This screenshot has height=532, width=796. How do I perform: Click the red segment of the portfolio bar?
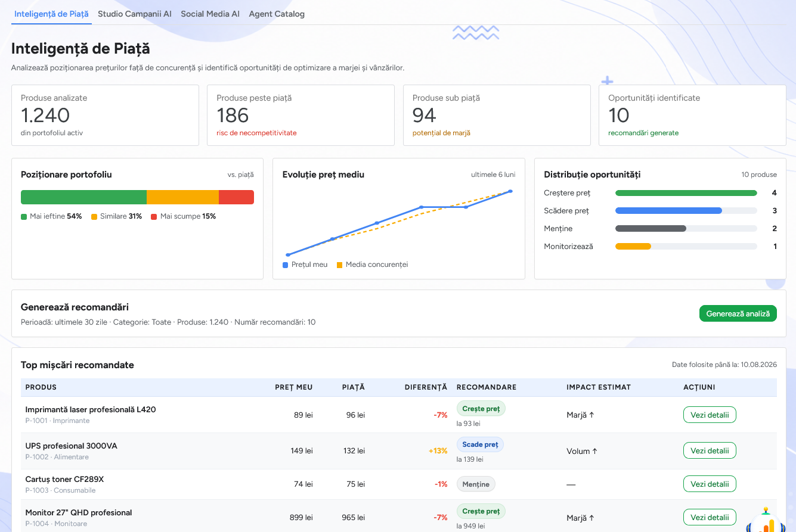[x=236, y=197]
